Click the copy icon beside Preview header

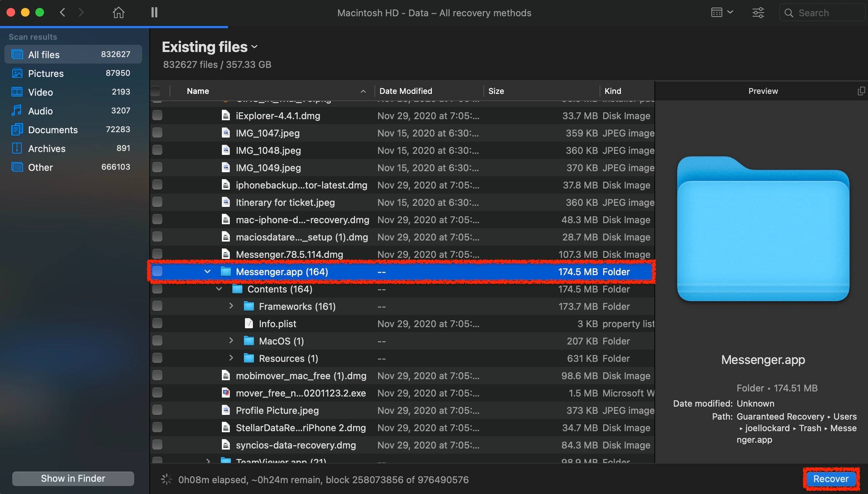pyautogui.click(x=861, y=91)
